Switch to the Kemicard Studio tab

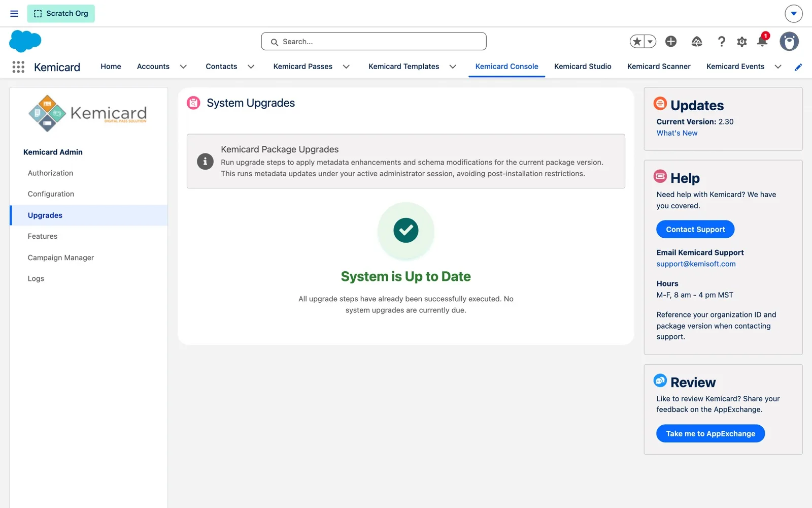(583, 67)
